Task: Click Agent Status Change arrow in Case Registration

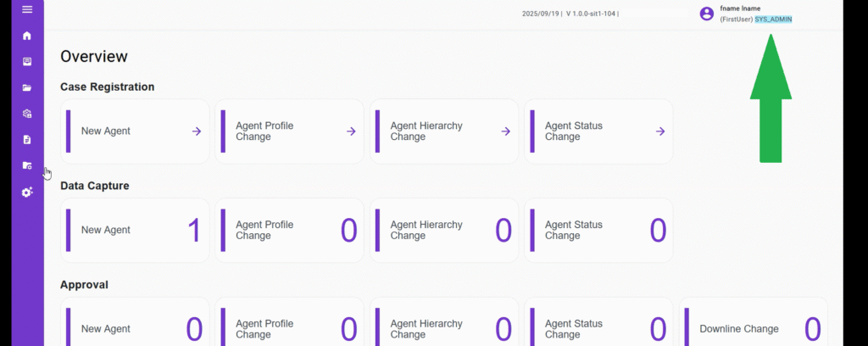Action: tap(660, 131)
